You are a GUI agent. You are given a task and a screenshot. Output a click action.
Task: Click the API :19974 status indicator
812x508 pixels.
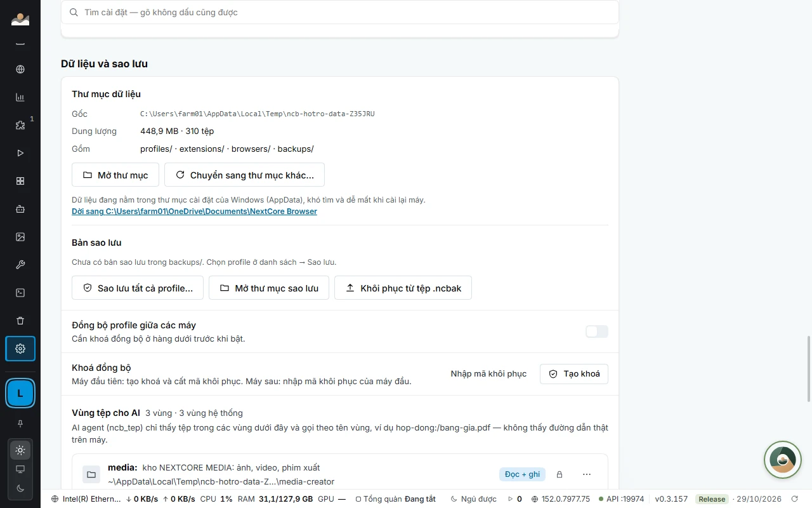[621, 499]
